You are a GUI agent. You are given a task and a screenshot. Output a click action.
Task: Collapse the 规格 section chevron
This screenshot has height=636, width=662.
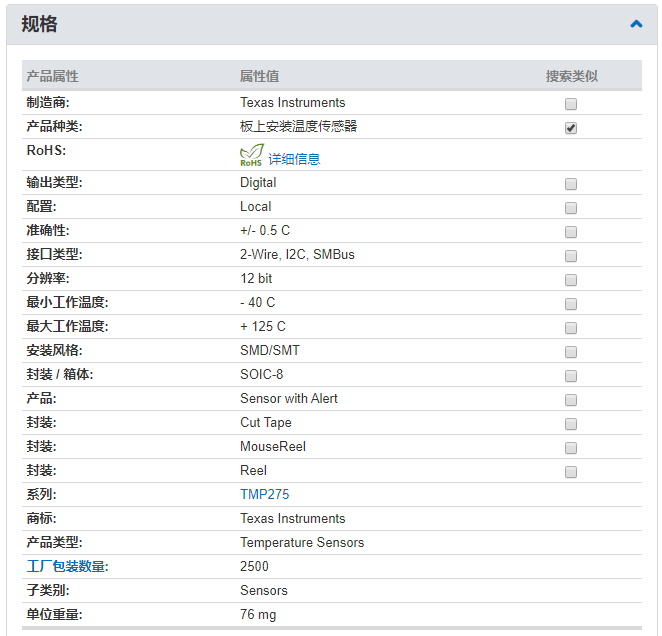click(x=636, y=24)
